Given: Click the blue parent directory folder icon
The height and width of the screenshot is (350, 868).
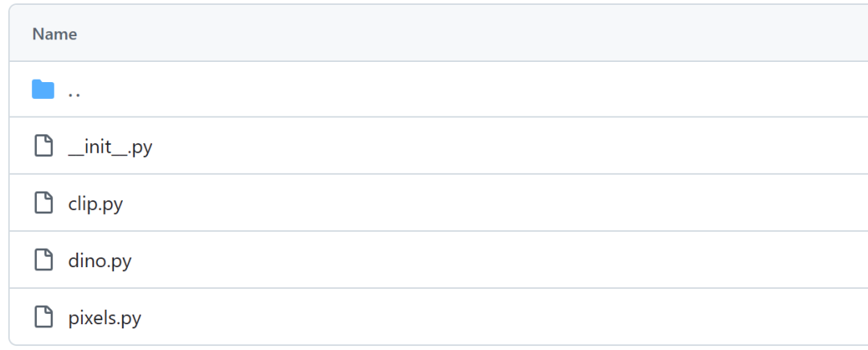Looking at the screenshot, I should (x=43, y=89).
